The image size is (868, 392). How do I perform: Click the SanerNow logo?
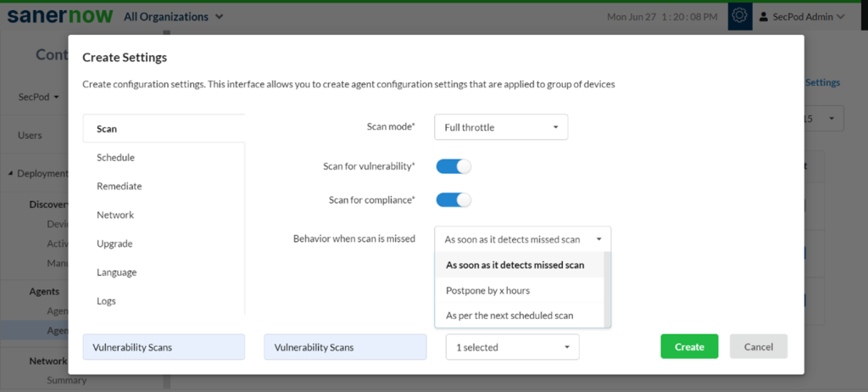tap(56, 16)
